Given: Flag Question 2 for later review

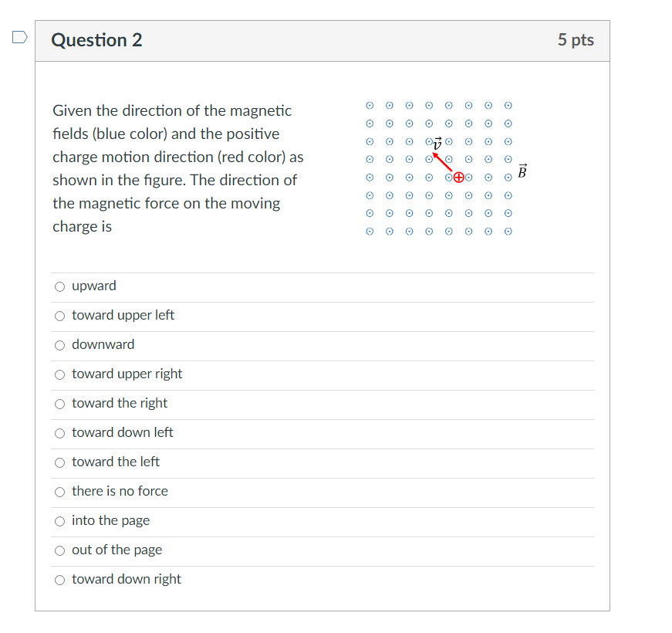Looking at the screenshot, I should pos(19,36).
